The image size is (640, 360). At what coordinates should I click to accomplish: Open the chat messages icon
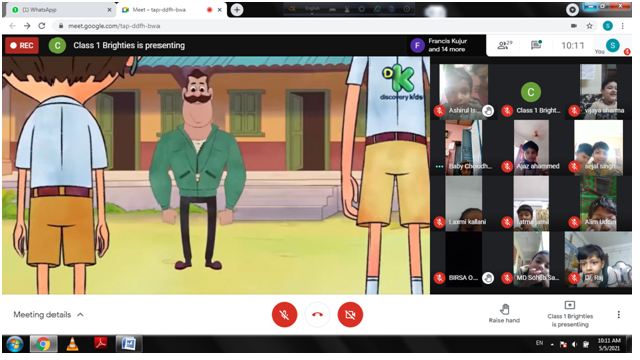(536, 45)
